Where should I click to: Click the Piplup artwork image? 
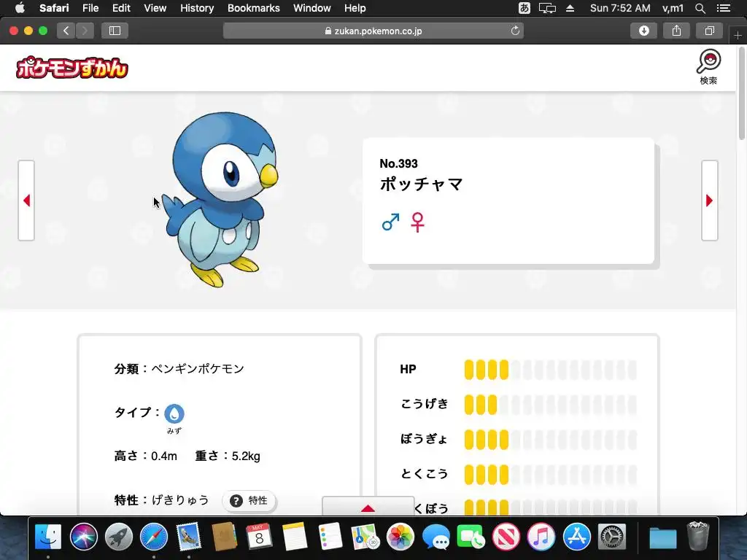pyautogui.click(x=220, y=200)
